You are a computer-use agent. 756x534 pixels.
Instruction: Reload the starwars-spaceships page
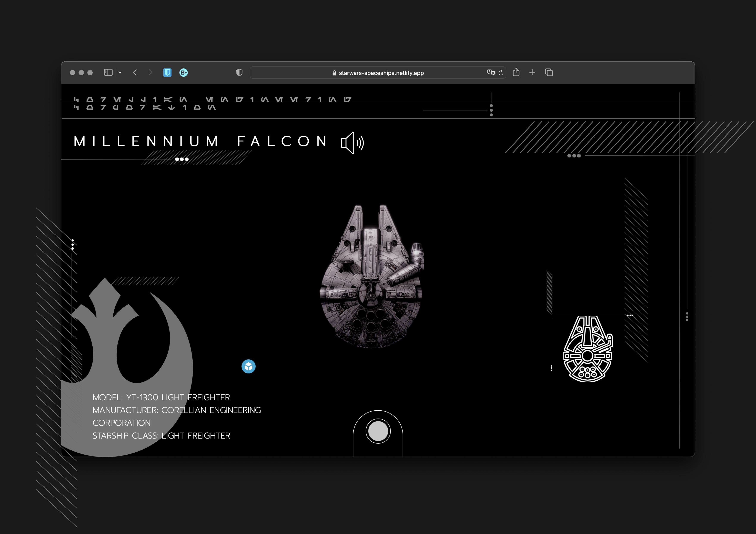pos(501,73)
